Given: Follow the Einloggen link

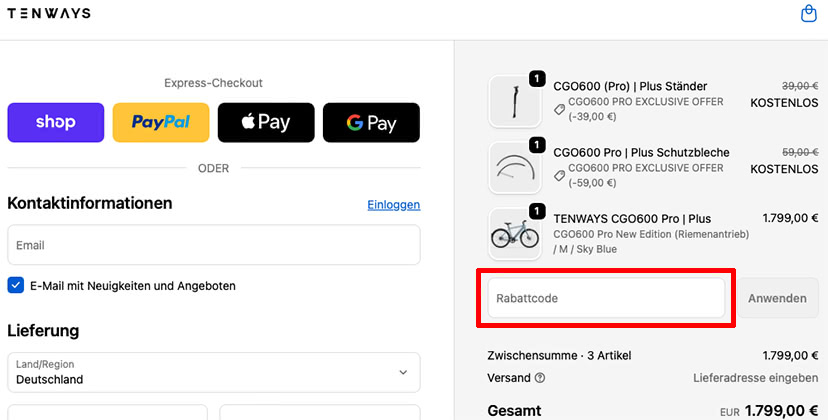Looking at the screenshot, I should [394, 205].
